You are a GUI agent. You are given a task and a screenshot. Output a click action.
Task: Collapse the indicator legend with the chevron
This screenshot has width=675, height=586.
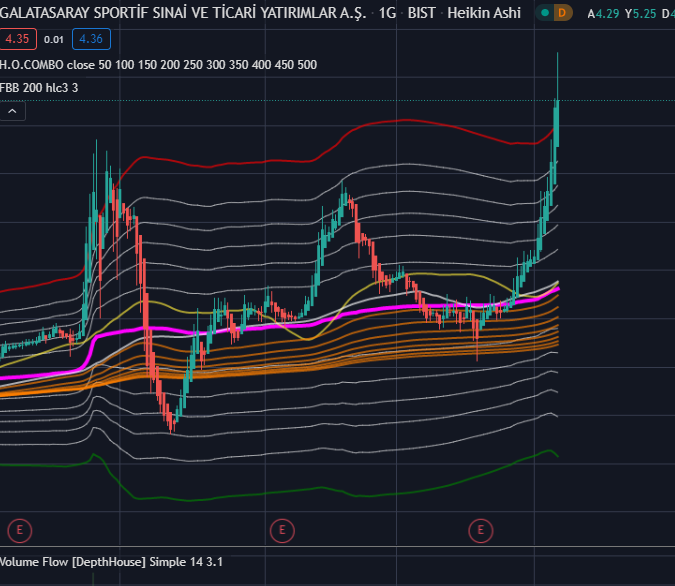click(x=12, y=112)
